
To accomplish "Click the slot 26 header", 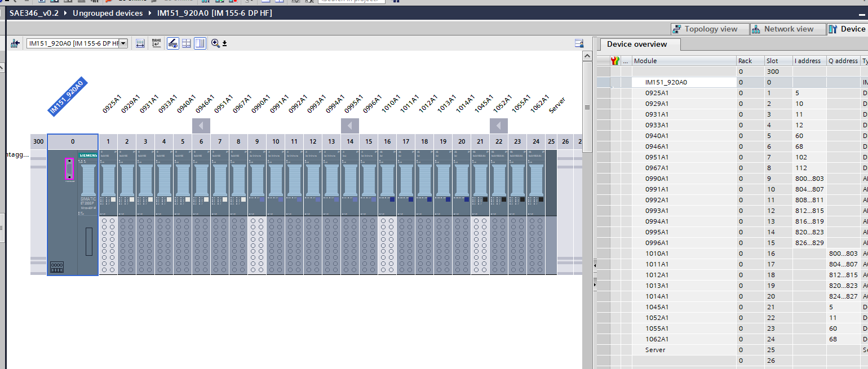I will click(565, 142).
